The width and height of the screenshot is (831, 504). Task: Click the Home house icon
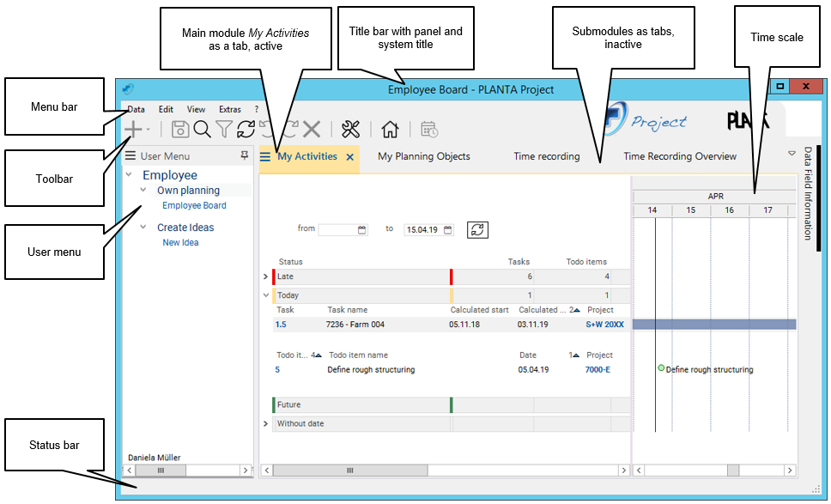(x=390, y=129)
